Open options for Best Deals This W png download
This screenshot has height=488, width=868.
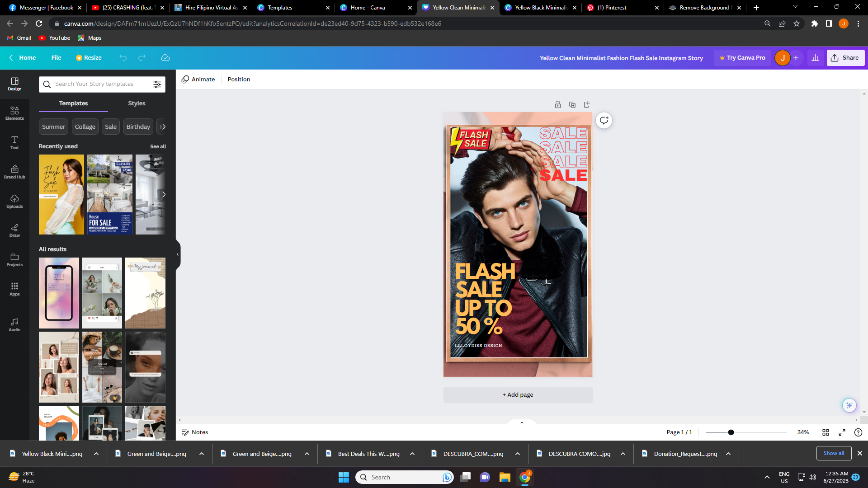pos(412,454)
